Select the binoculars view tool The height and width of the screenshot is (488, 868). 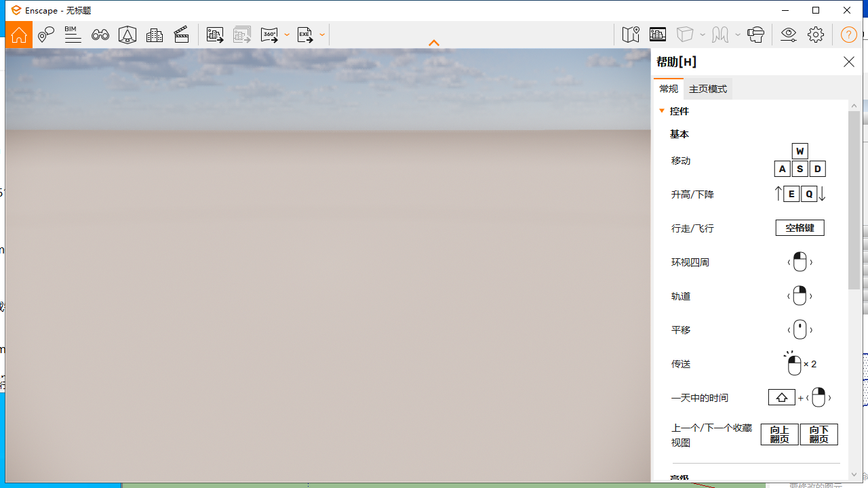pos(100,35)
